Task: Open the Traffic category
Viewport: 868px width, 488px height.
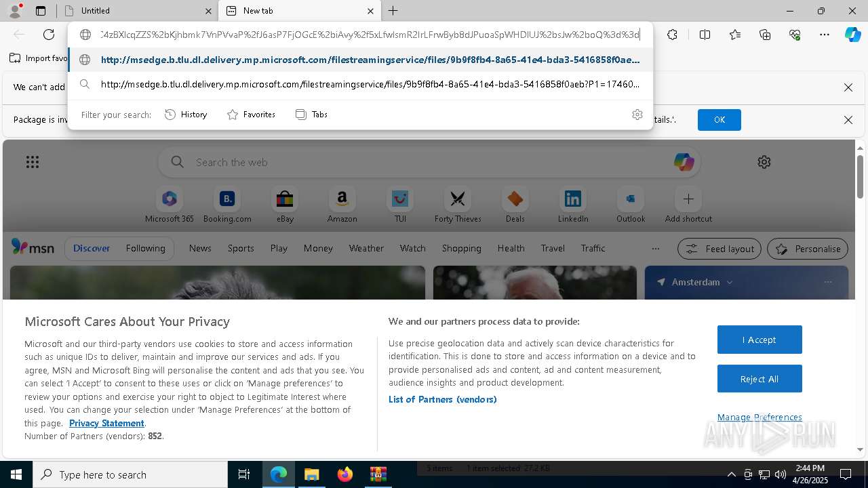Action: pyautogui.click(x=593, y=248)
